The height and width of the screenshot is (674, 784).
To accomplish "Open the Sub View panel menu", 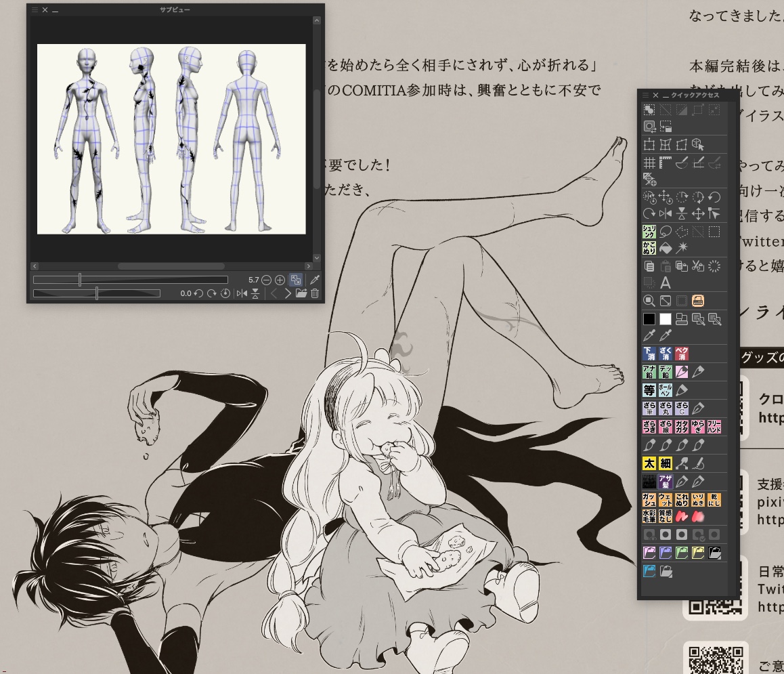I will (35, 9).
